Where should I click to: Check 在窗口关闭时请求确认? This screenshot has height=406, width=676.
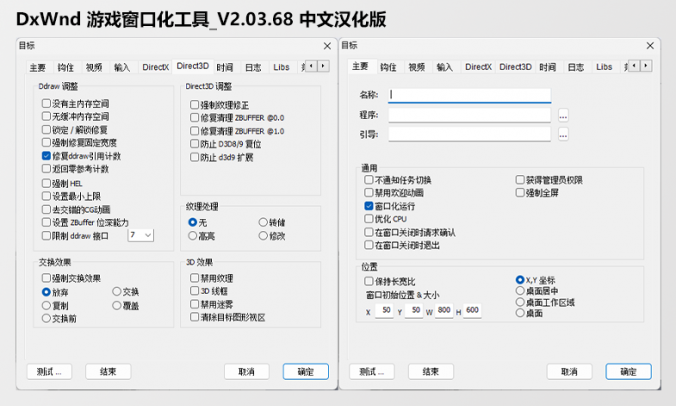click(x=369, y=232)
